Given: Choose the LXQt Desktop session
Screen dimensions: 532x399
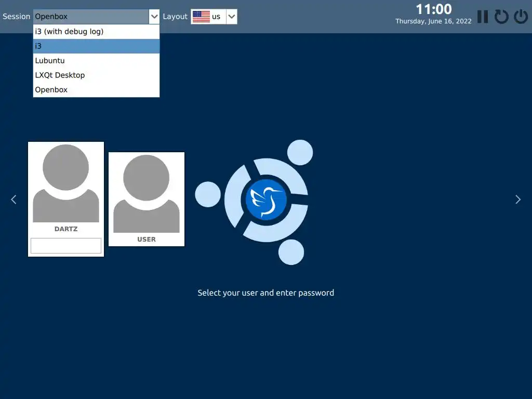Looking at the screenshot, I should [x=96, y=75].
